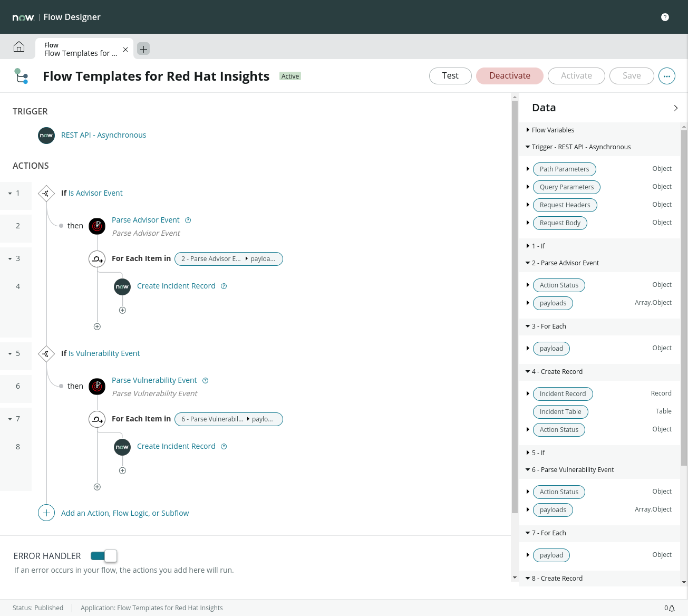Click the new tab plus icon

tap(143, 49)
